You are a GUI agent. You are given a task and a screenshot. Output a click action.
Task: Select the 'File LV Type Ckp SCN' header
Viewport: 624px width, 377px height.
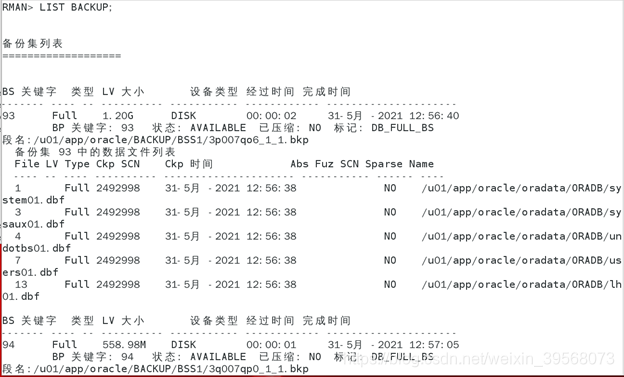(x=77, y=164)
